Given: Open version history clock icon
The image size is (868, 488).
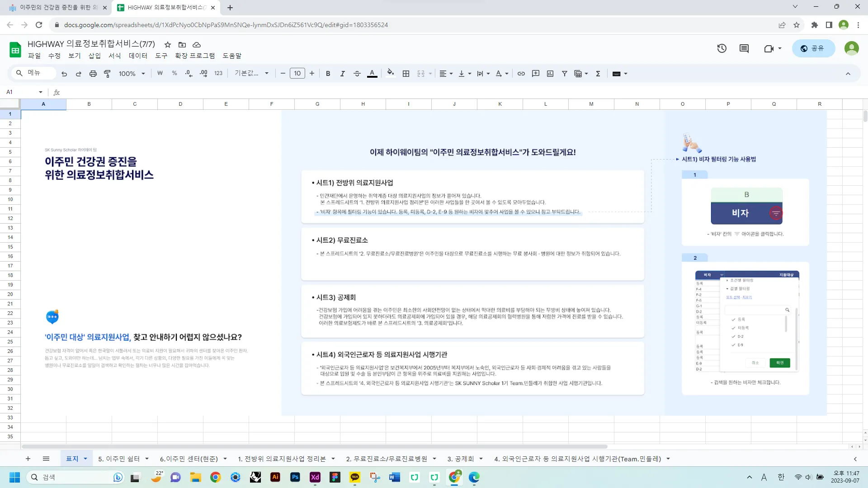Looking at the screenshot, I should (x=722, y=48).
